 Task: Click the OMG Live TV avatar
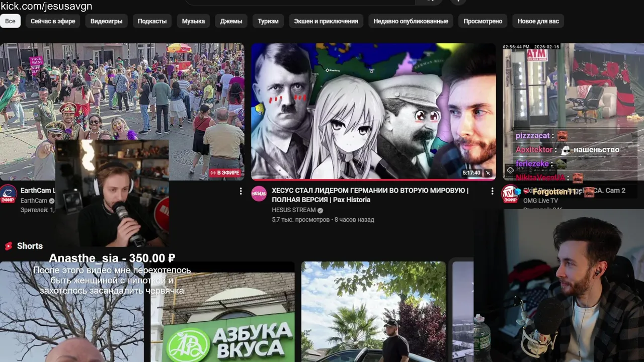(x=510, y=194)
